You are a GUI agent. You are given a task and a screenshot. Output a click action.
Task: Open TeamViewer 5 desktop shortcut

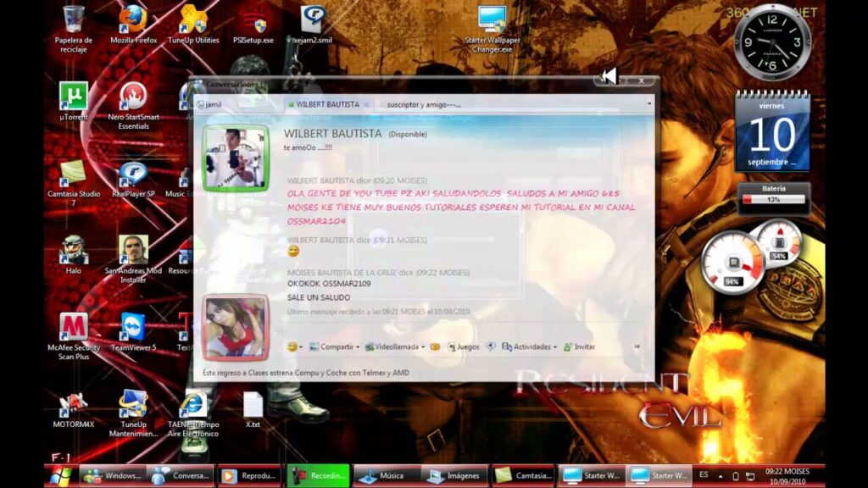coord(133,327)
